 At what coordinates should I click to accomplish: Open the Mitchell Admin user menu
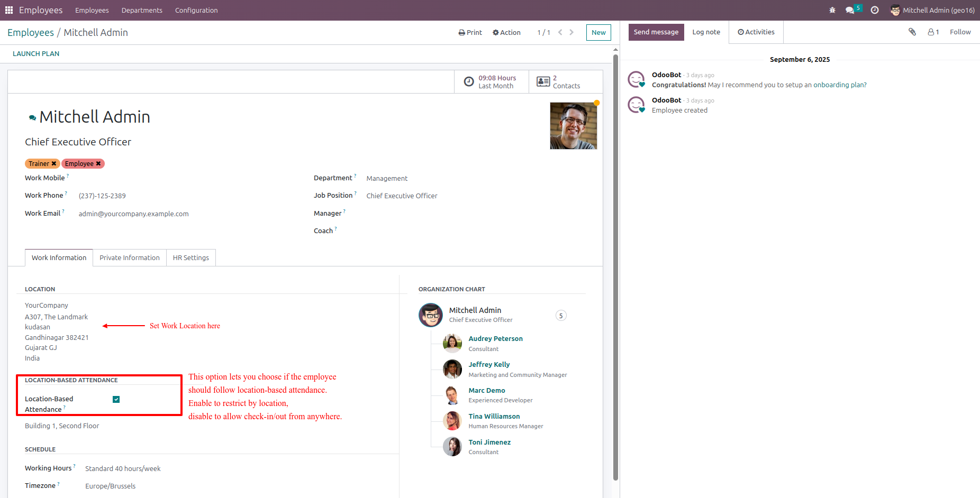point(932,10)
